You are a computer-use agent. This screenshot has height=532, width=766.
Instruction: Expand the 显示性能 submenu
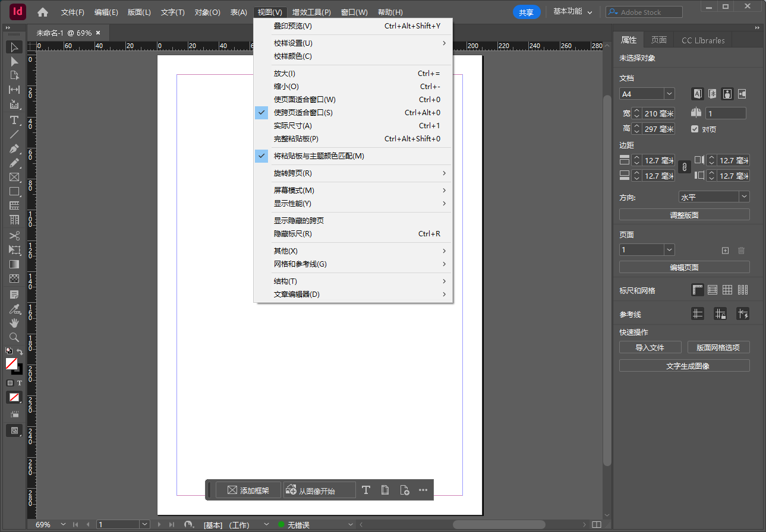(353, 204)
